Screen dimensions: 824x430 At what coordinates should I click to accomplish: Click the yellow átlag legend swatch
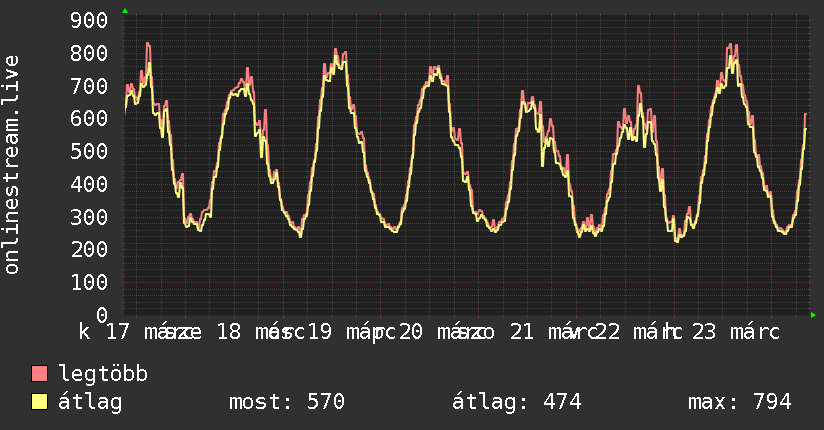click(x=39, y=402)
